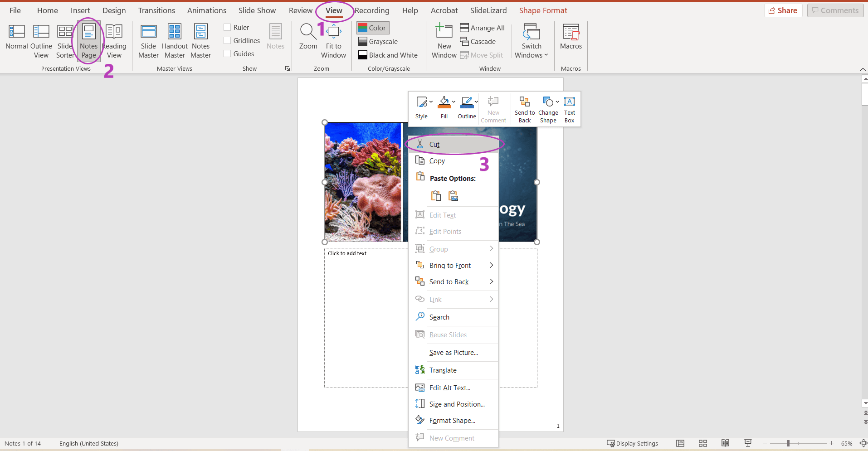This screenshot has width=868, height=451.
Task: Enable the Gridlines checkbox
Action: [x=228, y=41]
